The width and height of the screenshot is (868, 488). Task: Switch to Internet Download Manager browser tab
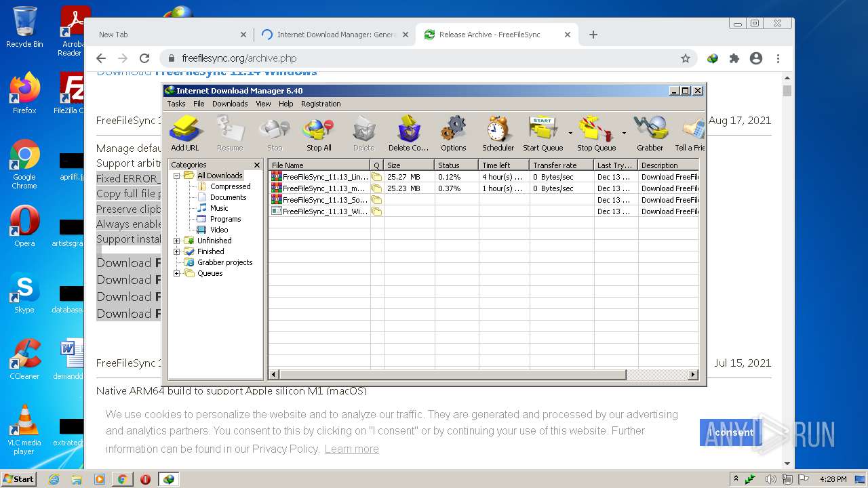pyautogui.click(x=335, y=35)
